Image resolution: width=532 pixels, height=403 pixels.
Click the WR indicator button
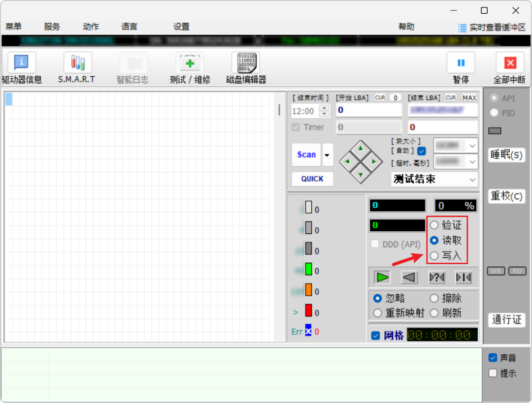coord(496,271)
